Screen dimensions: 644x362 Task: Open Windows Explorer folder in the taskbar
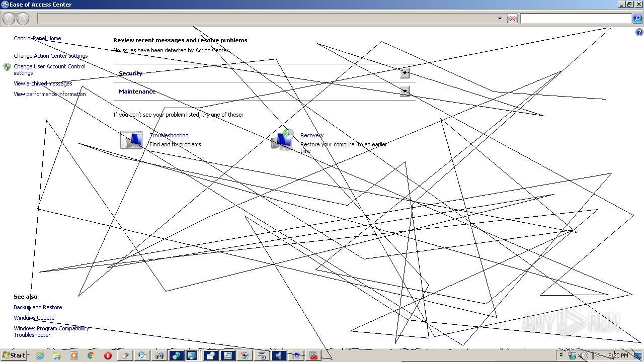click(57, 355)
